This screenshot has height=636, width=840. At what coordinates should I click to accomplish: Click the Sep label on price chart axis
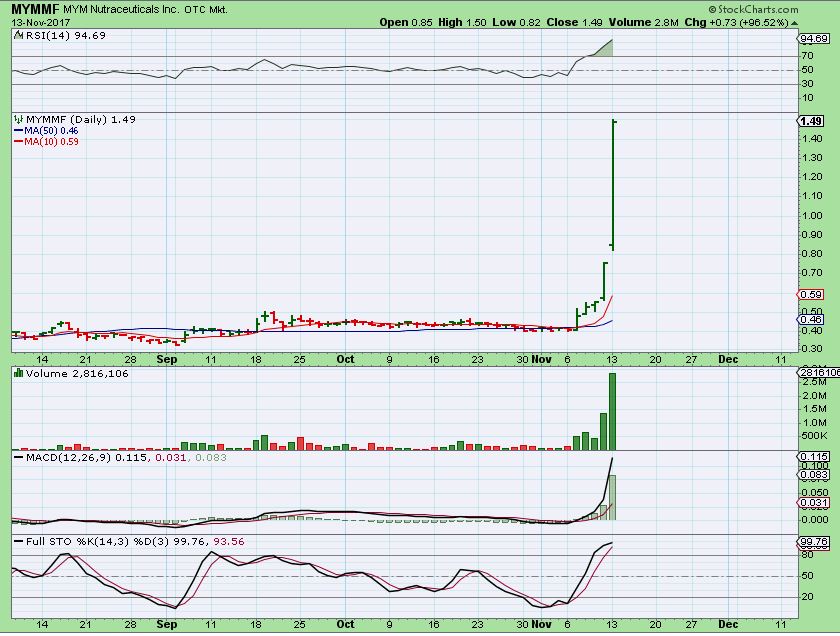[167, 357]
